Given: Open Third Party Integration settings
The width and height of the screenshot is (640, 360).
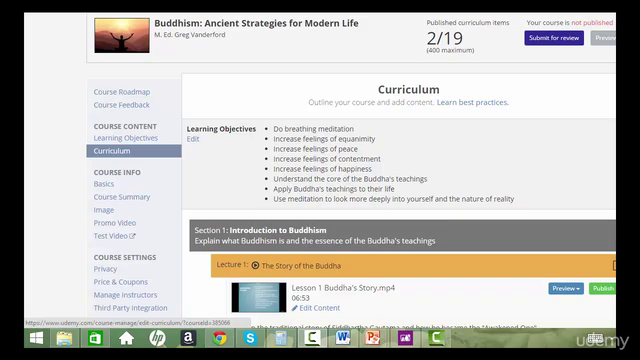Looking at the screenshot, I should tap(130, 308).
